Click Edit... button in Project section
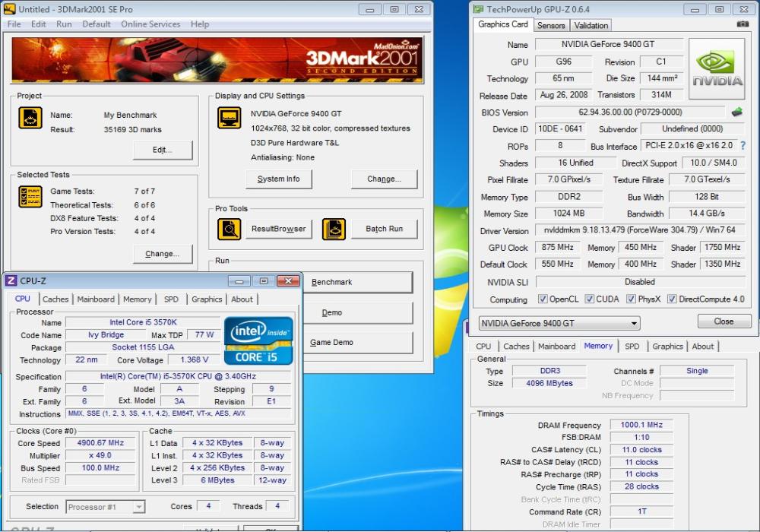The width and height of the screenshot is (760, 532). coord(163,150)
